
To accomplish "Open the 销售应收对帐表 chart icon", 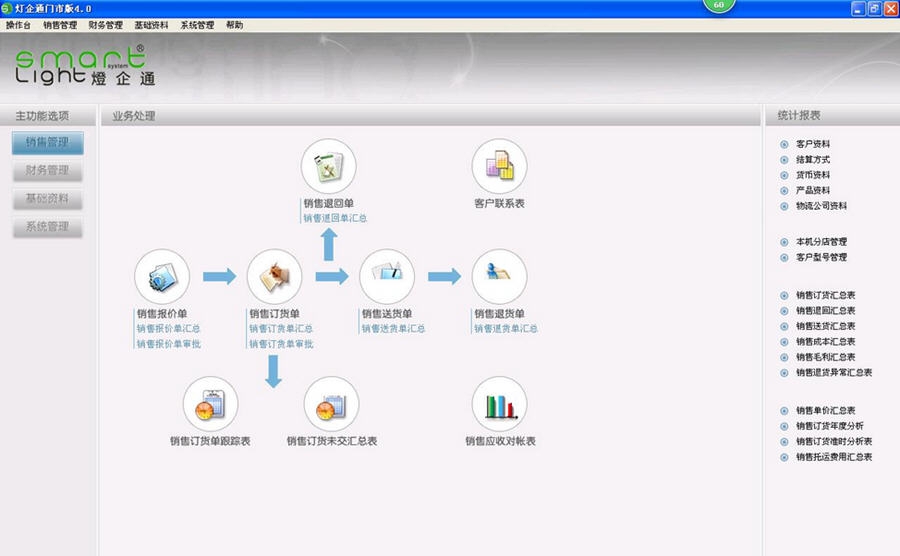I will pyautogui.click(x=499, y=404).
